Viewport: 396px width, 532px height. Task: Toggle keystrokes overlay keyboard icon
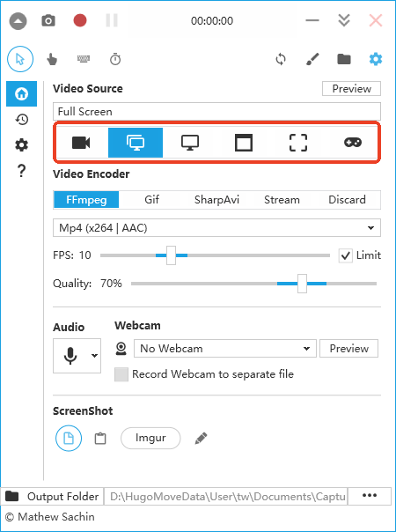coord(84,59)
